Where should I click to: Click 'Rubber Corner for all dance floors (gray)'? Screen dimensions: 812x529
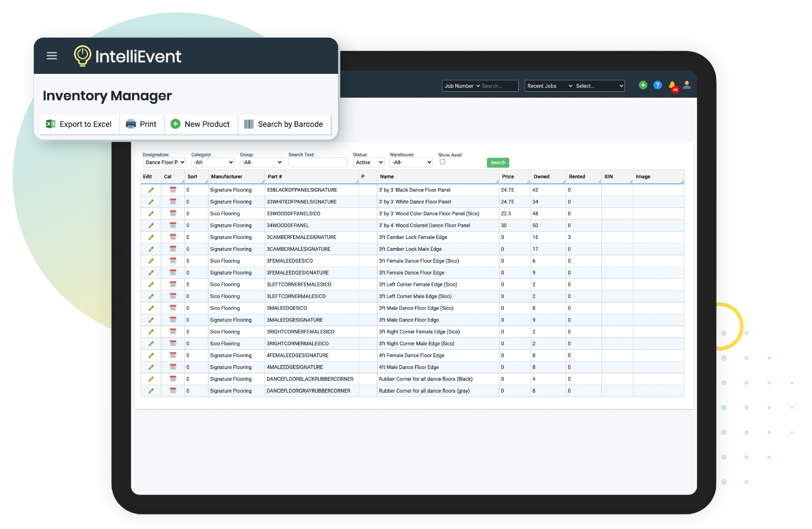[424, 391]
